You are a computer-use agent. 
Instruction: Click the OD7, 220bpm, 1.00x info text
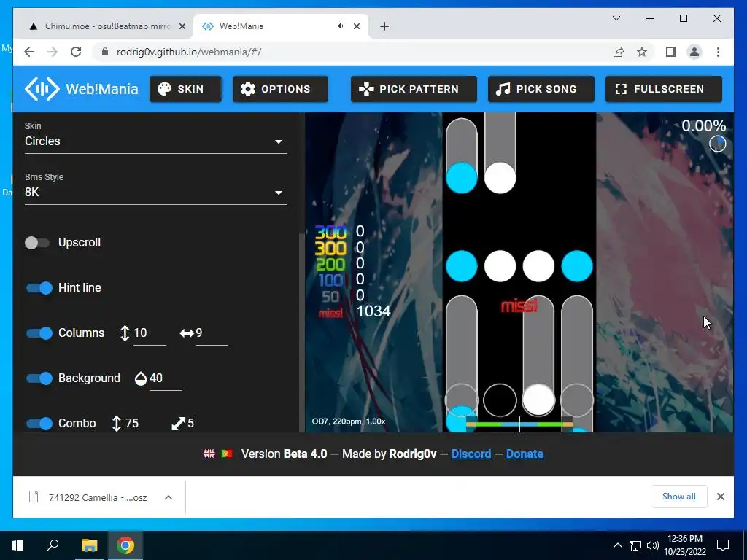click(x=348, y=421)
